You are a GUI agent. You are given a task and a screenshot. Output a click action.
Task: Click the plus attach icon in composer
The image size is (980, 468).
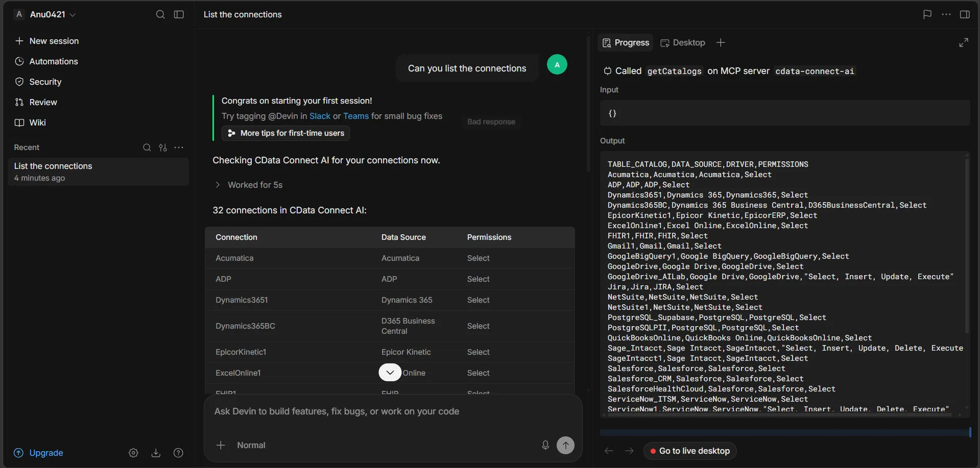(x=221, y=445)
